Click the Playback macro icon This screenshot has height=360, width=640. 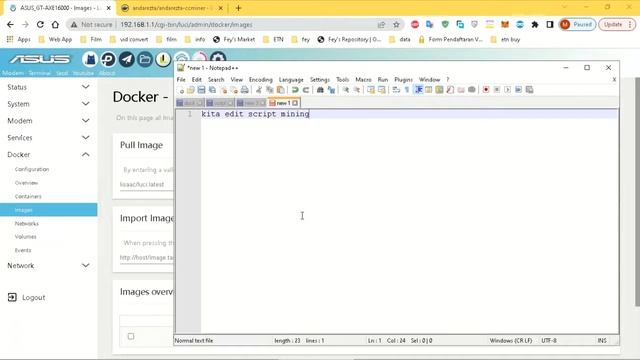[x=507, y=90]
